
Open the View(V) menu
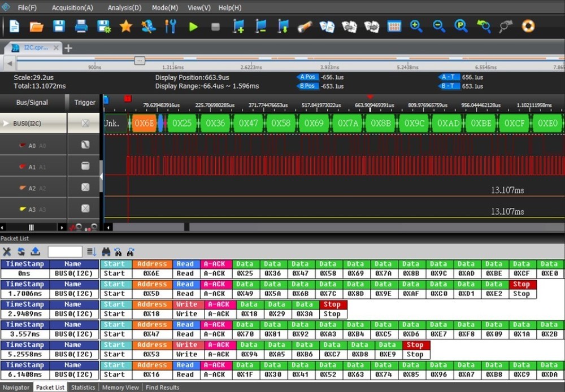(199, 7)
